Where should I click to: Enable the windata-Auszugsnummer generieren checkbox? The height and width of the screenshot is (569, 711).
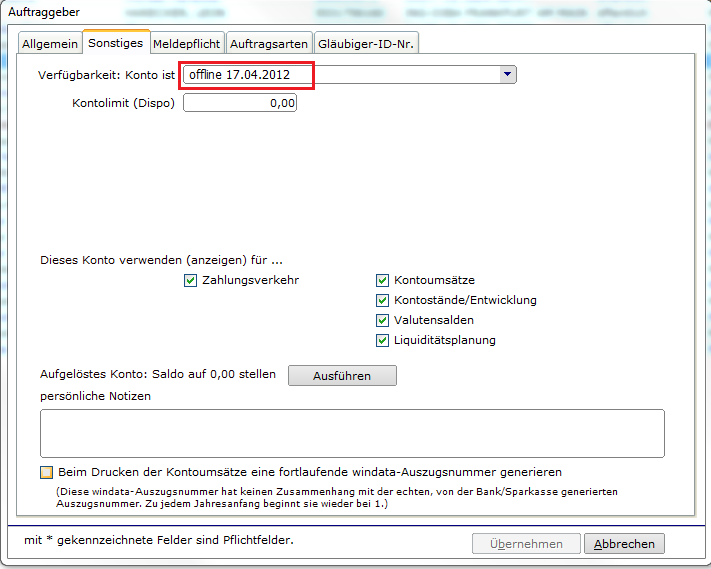(46, 472)
